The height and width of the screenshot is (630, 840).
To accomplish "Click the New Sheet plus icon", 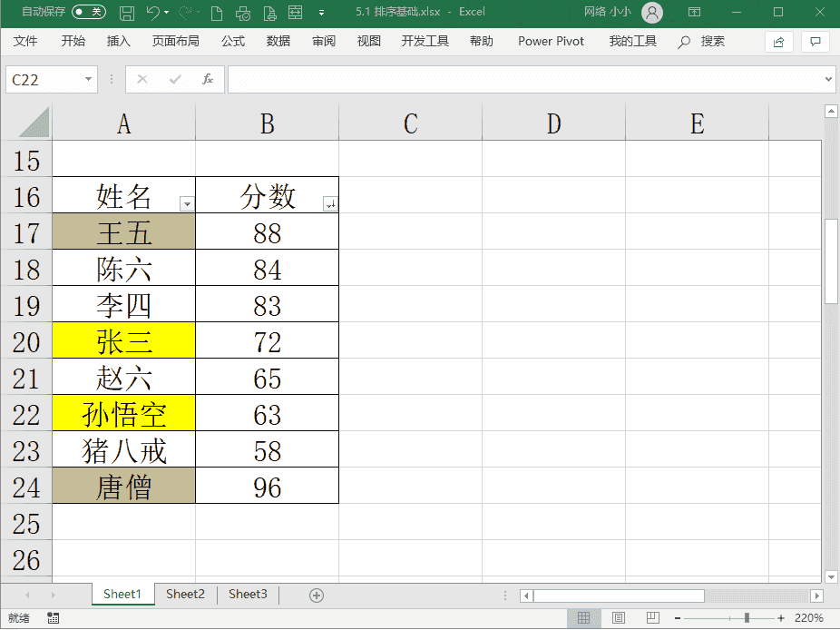I will coord(317,596).
